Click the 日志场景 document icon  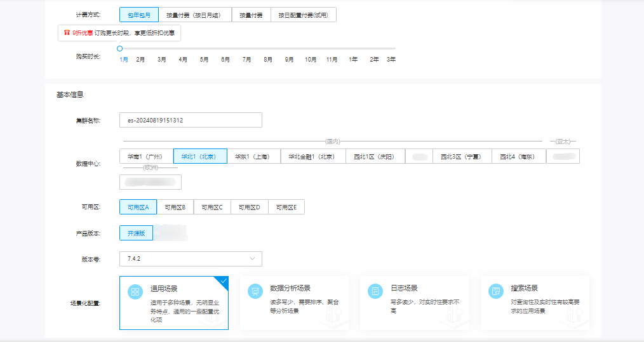point(375,291)
